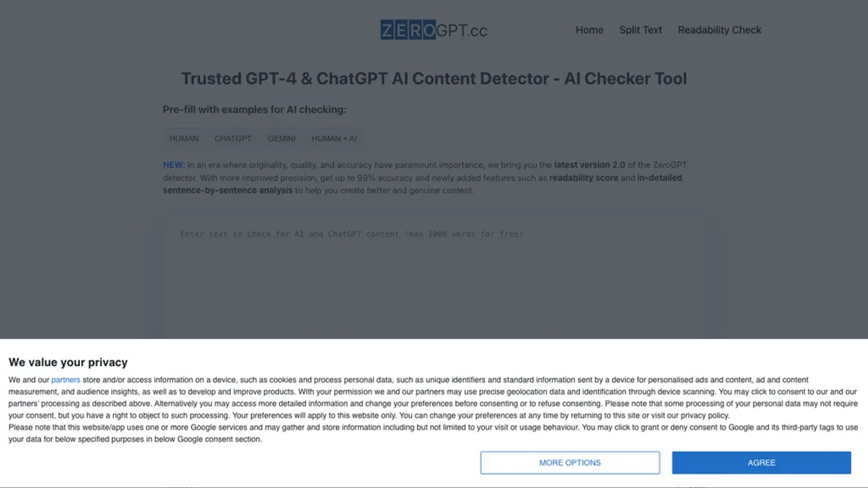
Task: Select the HUMAN + AI example preset
Action: point(334,138)
